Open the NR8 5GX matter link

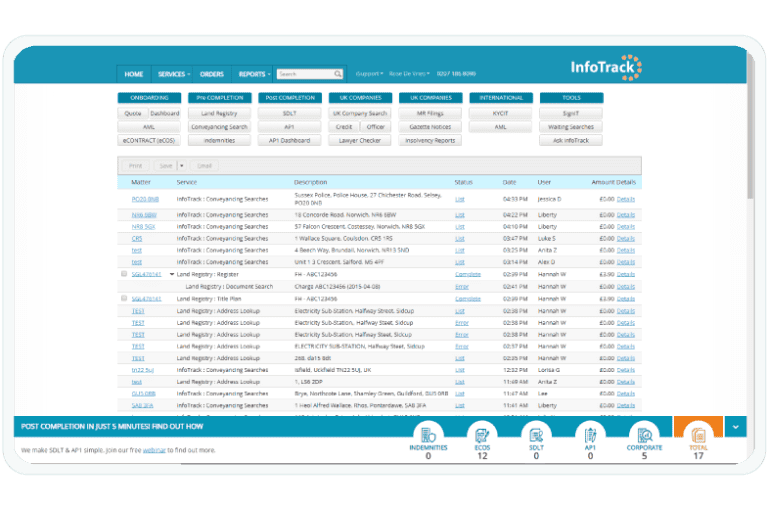coord(144,227)
